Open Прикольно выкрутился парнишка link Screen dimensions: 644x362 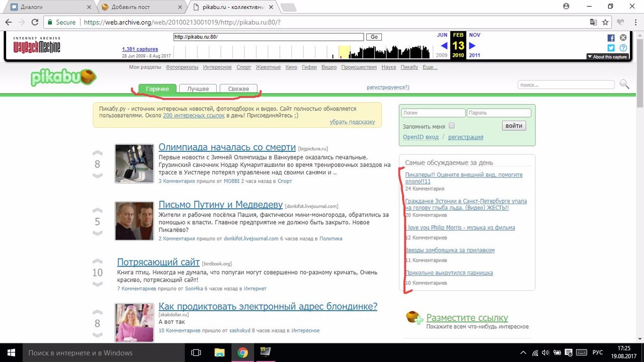pos(449,273)
